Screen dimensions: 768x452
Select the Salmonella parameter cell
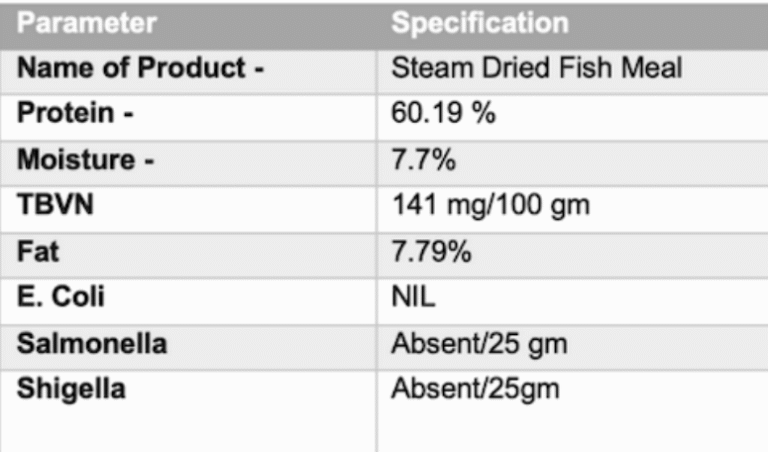click(x=91, y=343)
